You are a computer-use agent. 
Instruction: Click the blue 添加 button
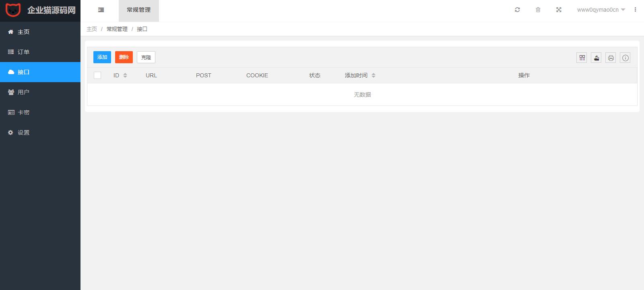102,57
